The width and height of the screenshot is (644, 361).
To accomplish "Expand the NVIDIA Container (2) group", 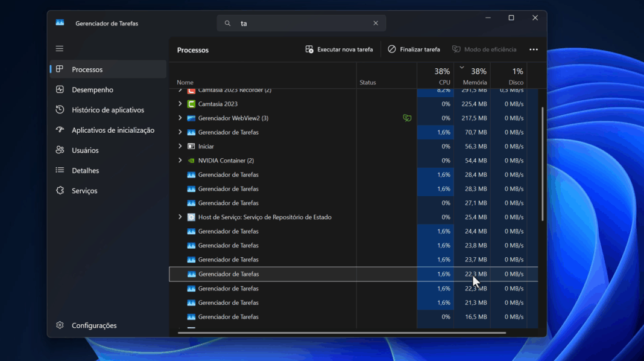I will 180,161.
